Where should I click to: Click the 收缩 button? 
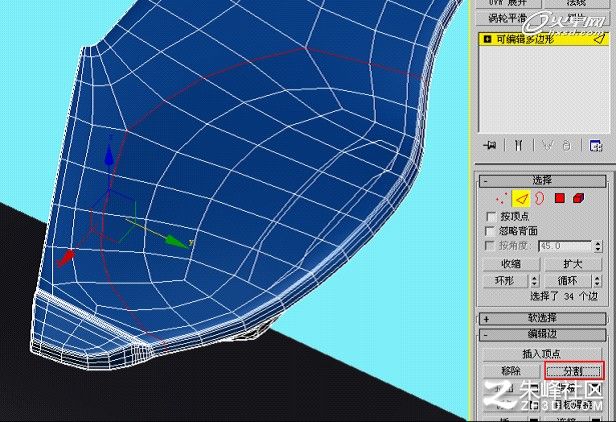[511, 264]
